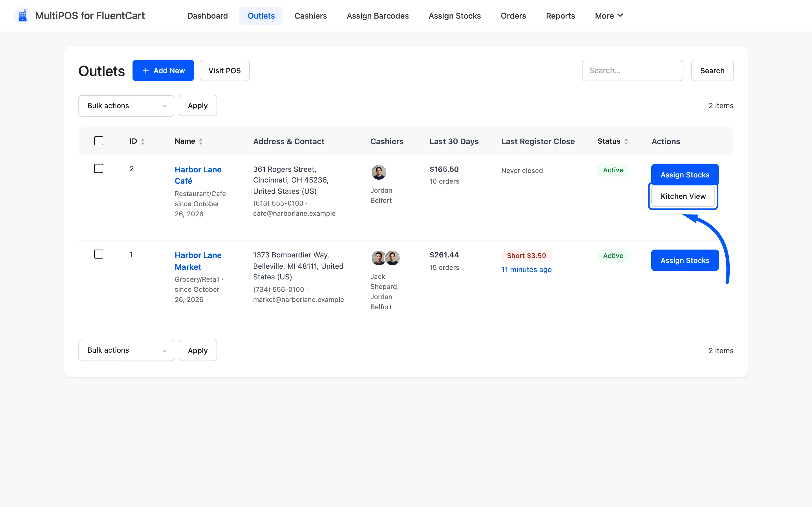This screenshot has width=812, height=507.
Task: Focus the Search outlets input field
Action: click(632, 70)
